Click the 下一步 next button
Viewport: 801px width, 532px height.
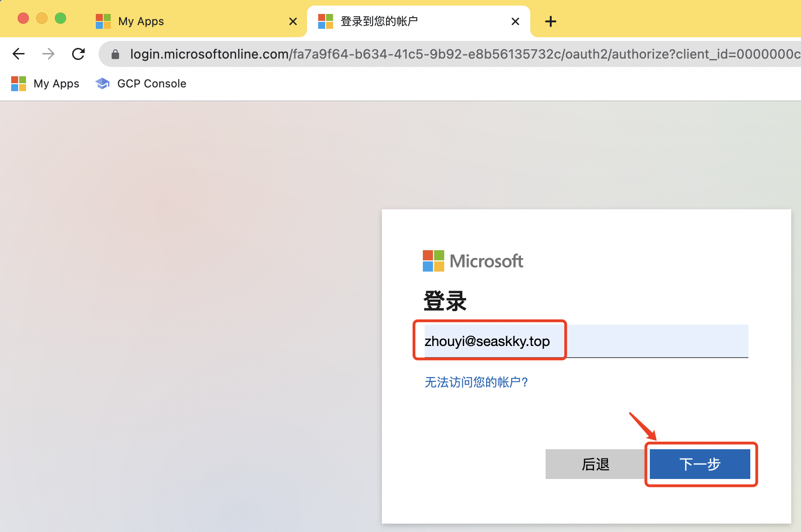[700, 464]
